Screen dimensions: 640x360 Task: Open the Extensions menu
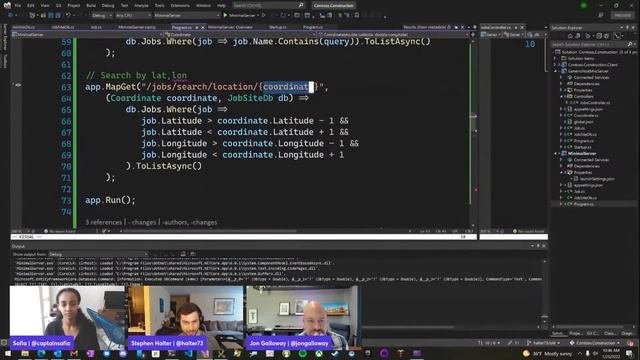tap(180, 6)
